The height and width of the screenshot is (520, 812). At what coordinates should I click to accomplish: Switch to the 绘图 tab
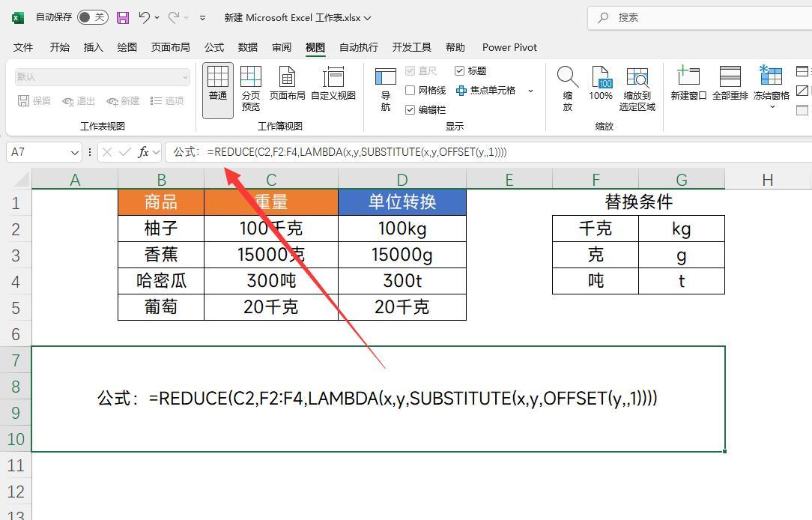pyautogui.click(x=127, y=48)
